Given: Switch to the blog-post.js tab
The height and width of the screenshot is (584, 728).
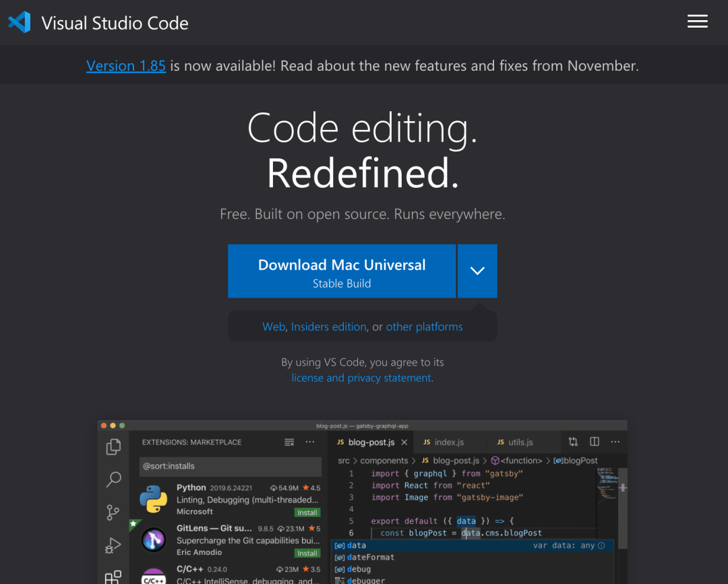Looking at the screenshot, I should pyautogui.click(x=371, y=442).
